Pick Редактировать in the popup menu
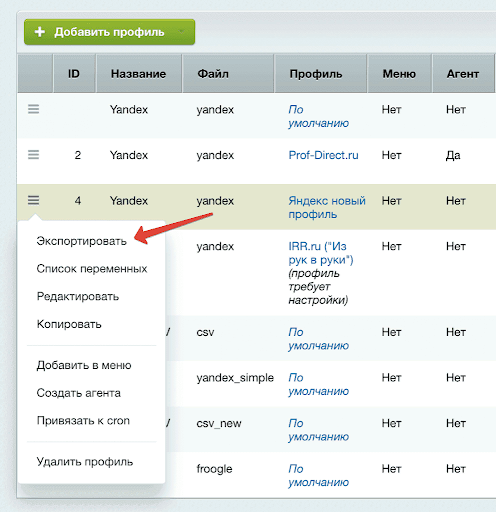496x512 pixels. [x=78, y=296]
